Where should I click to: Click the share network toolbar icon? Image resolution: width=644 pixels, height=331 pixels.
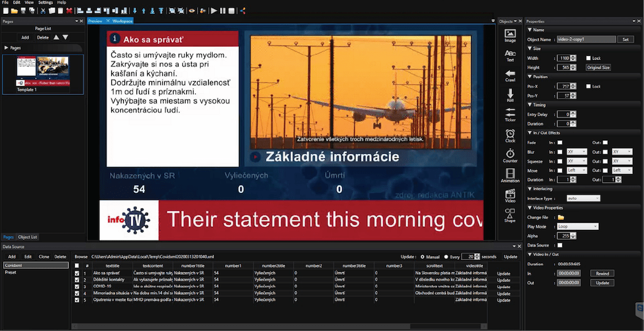pos(242,11)
